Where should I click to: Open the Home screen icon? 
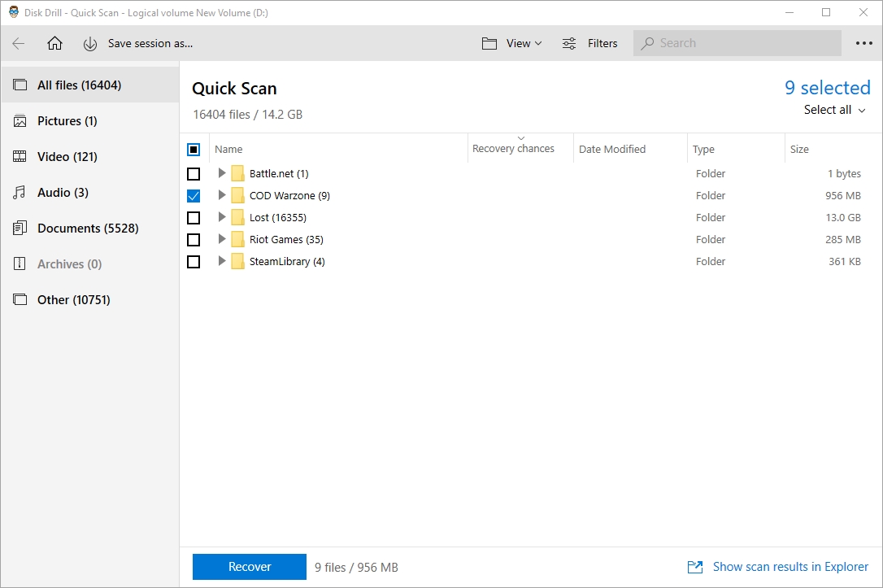(x=54, y=43)
